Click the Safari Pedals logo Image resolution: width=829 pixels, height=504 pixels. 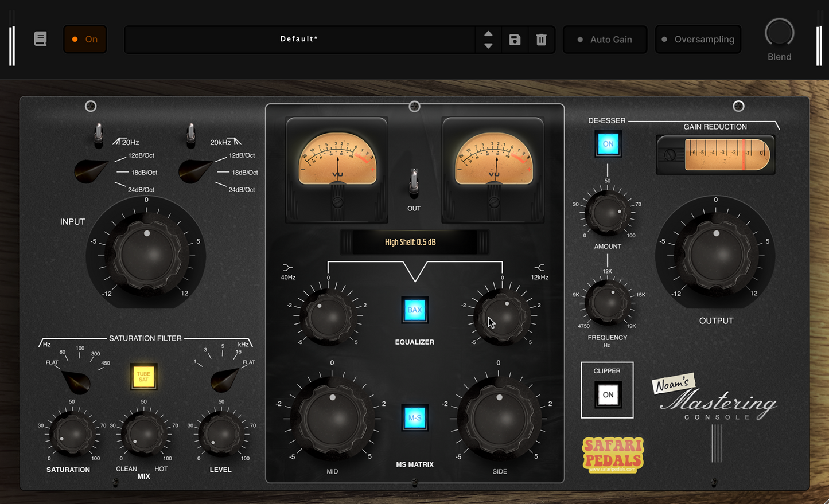(x=613, y=455)
